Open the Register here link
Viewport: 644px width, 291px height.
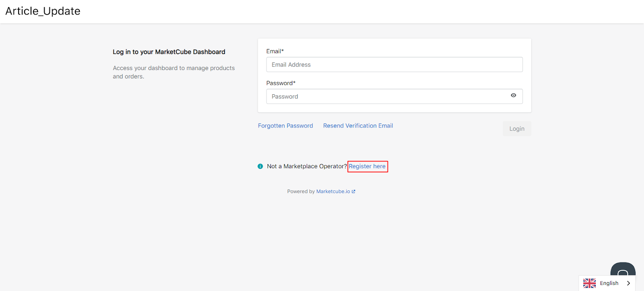click(x=367, y=166)
